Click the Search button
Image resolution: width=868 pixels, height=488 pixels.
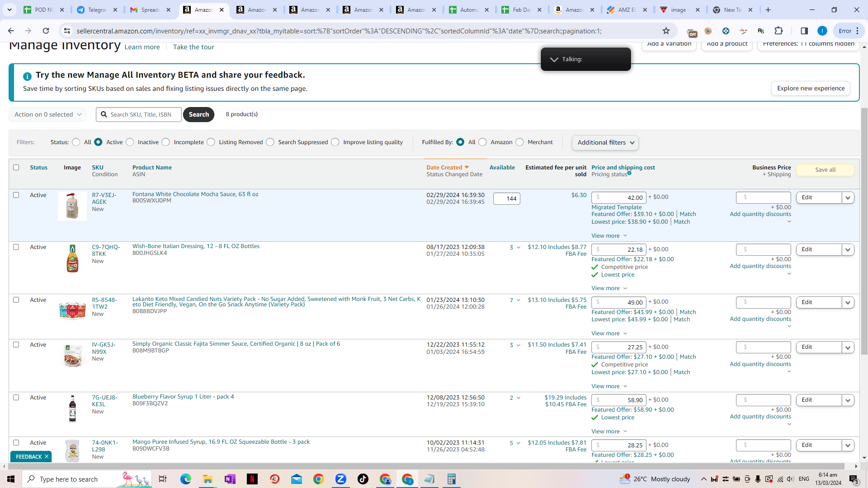pos(199,114)
